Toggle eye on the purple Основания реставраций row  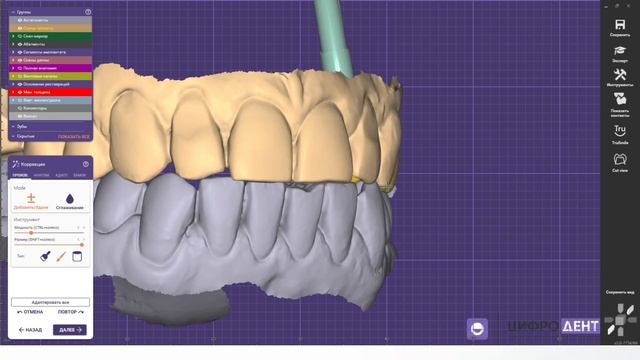(x=20, y=84)
